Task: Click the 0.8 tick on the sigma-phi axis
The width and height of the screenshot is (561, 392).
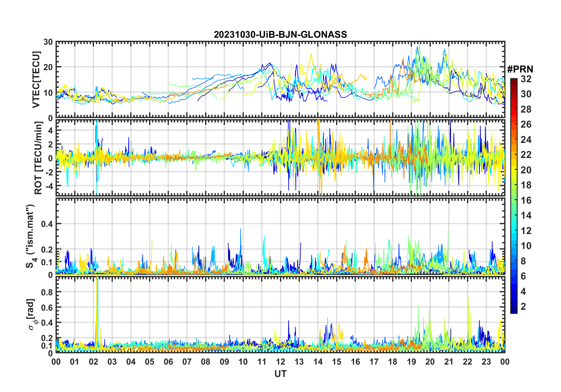Action: pos(47,292)
